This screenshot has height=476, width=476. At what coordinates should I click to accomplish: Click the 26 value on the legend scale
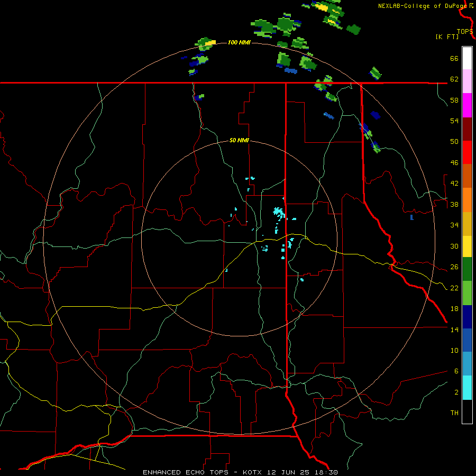coord(454,267)
